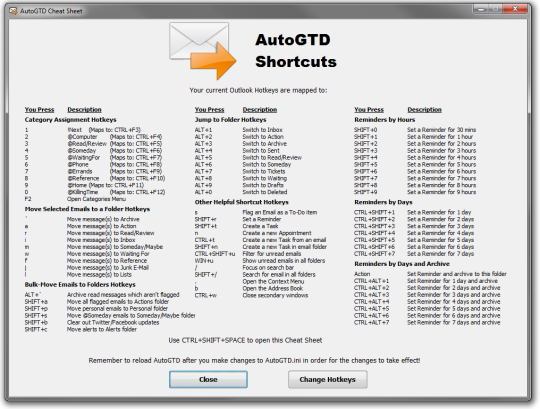Click the CTRL+ALT+4 hotkey label
Viewport: 540px width, 409px height.
click(372, 302)
